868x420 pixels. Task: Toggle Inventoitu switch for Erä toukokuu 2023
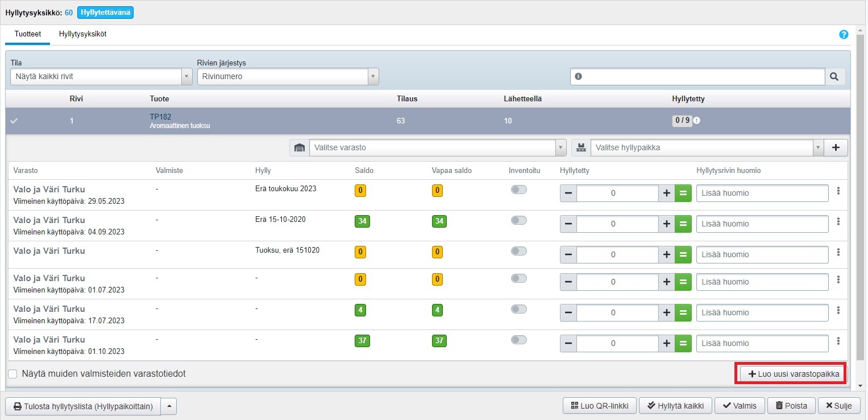(518, 190)
